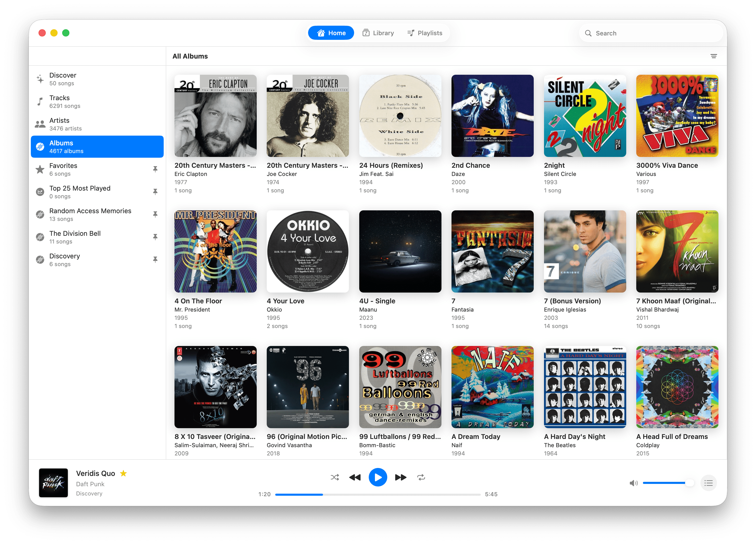Click the Daft Punk now-playing artwork
The width and height of the screenshot is (756, 544).
(x=53, y=483)
